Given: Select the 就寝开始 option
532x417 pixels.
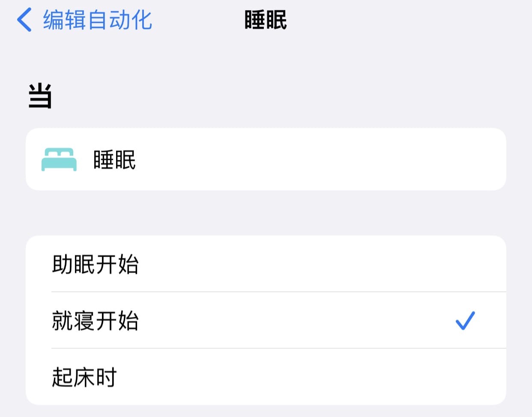Looking at the screenshot, I should click(x=266, y=320).
